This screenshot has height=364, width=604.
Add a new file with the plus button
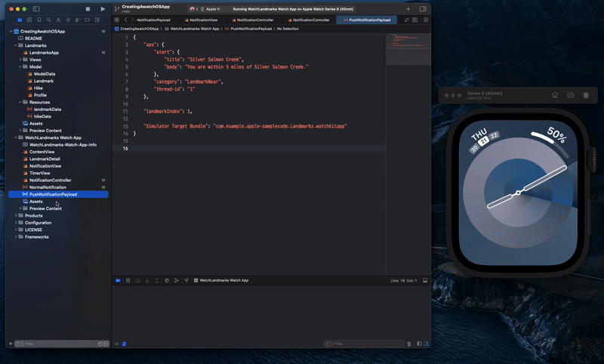point(11,344)
